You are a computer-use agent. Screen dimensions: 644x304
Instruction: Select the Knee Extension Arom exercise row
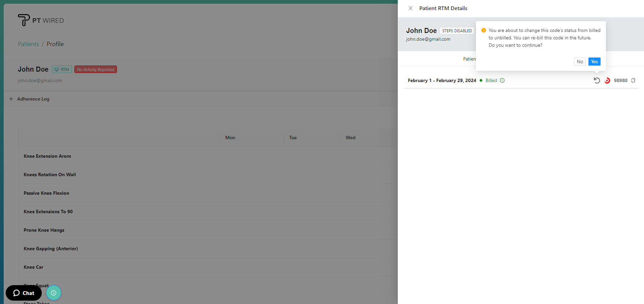(47, 156)
